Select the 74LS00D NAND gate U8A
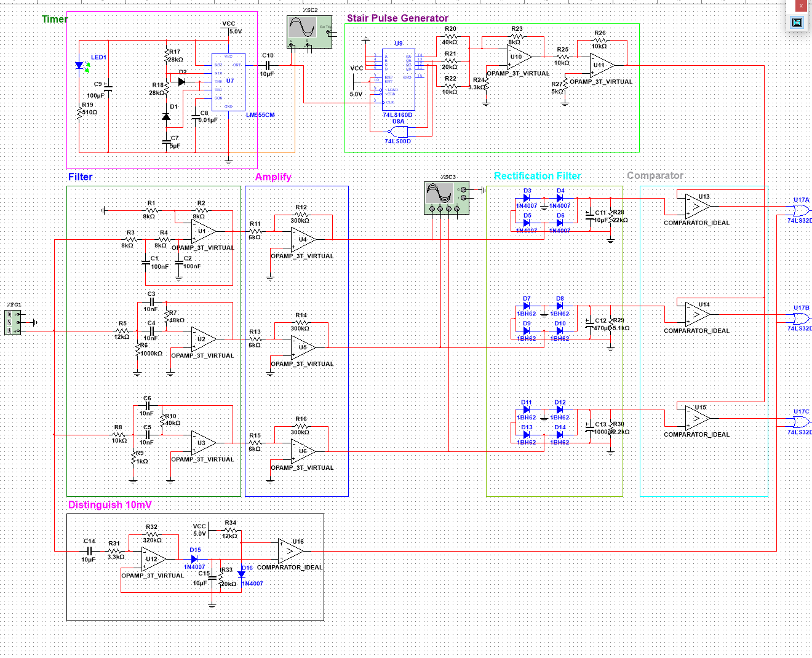 click(x=399, y=130)
